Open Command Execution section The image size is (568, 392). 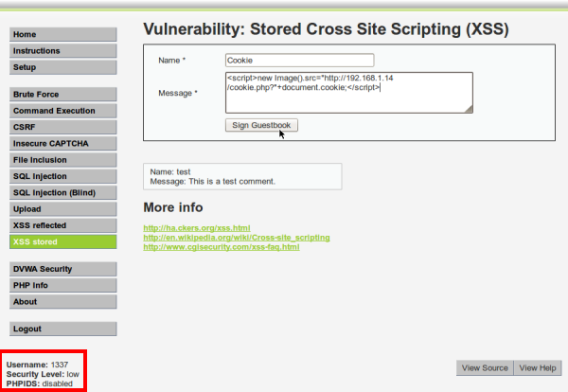(x=63, y=111)
